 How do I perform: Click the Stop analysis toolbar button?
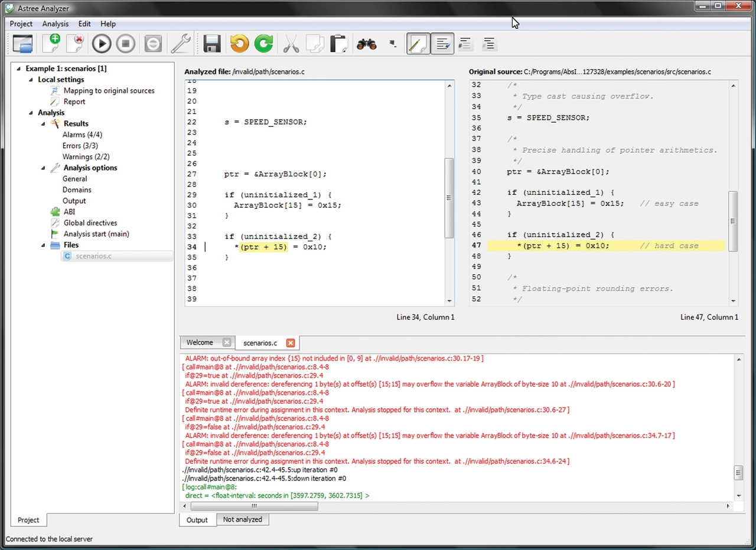125,44
